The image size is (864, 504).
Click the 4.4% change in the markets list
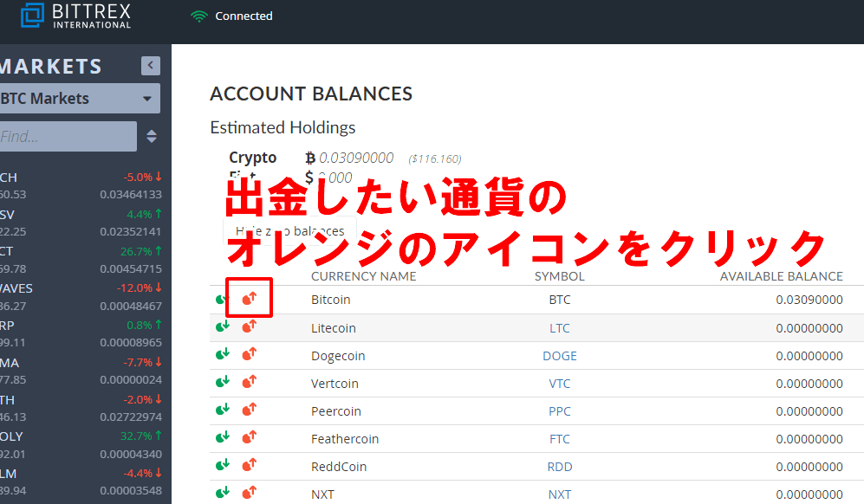coord(145,214)
